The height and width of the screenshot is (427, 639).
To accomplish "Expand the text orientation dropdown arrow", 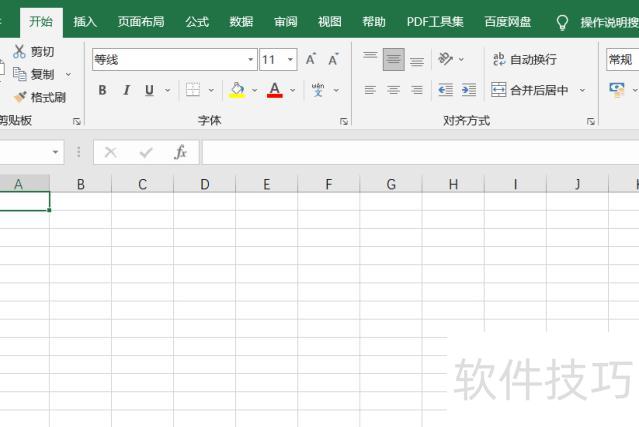I will point(461,59).
